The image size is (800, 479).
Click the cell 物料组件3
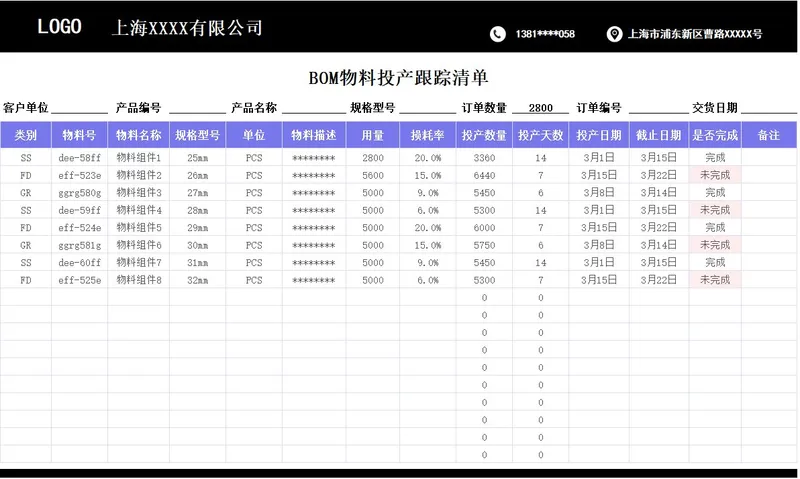pyautogui.click(x=138, y=192)
